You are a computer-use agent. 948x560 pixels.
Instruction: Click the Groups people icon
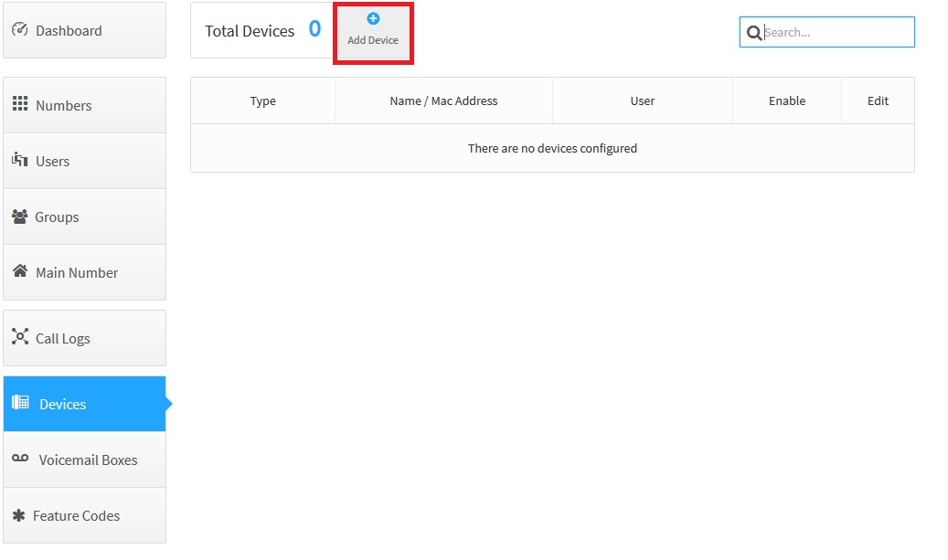click(x=20, y=217)
